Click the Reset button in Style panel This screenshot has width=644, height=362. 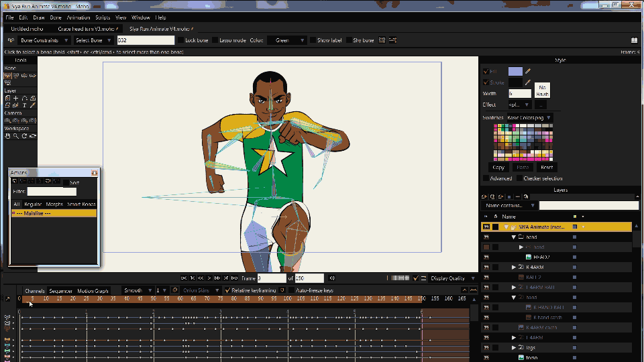[x=547, y=168]
